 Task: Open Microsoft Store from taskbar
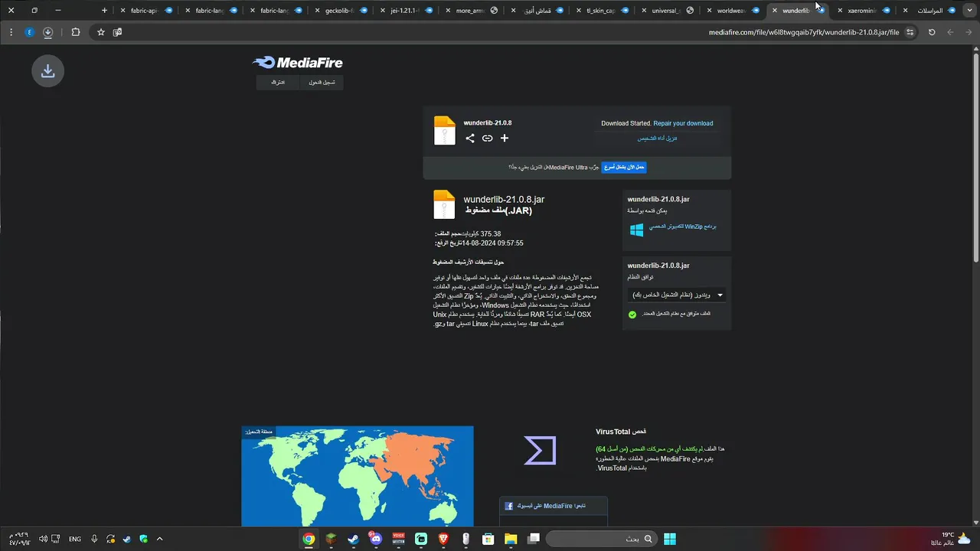coord(488,539)
